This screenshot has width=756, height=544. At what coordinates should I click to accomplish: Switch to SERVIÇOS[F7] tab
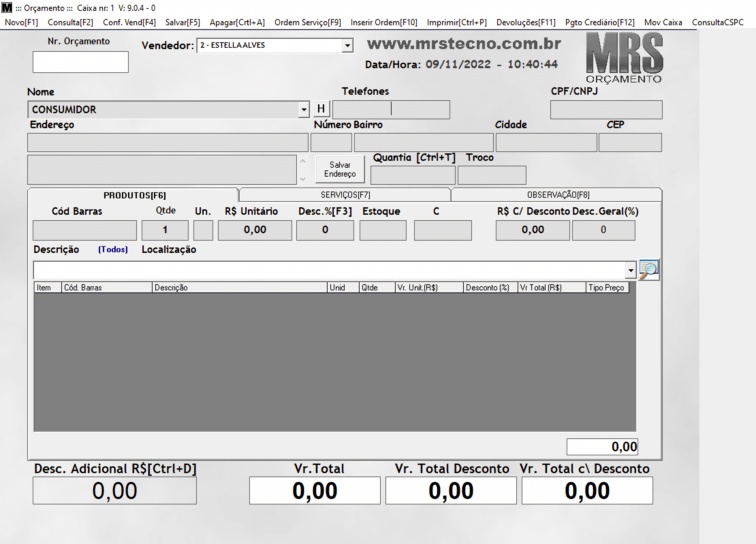click(345, 195)
